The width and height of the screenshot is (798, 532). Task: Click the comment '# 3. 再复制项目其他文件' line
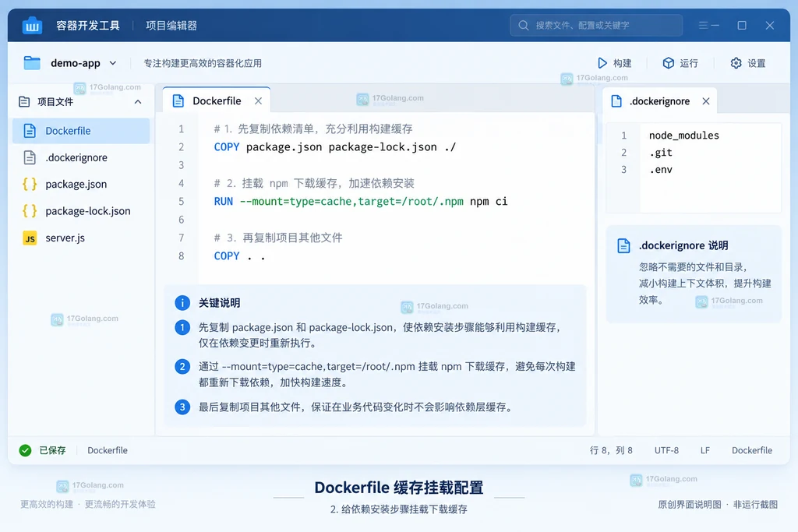pyautogui.click(x=278, y=238)
